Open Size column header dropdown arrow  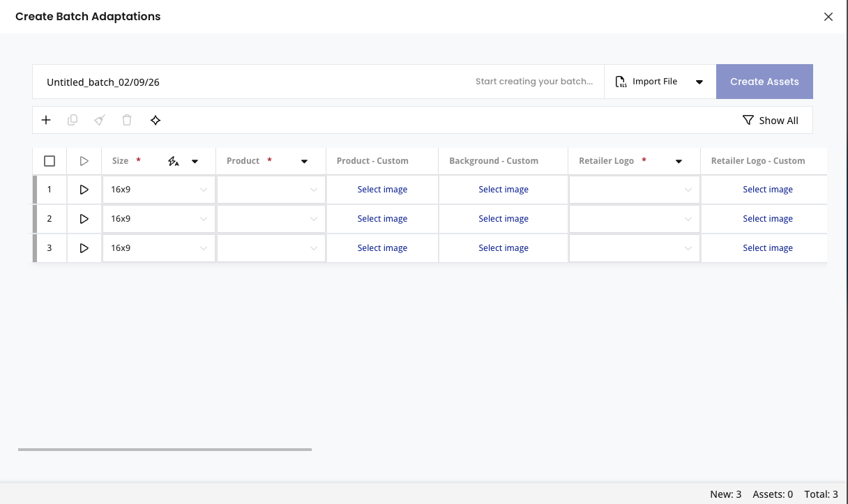tap(195, 162)
